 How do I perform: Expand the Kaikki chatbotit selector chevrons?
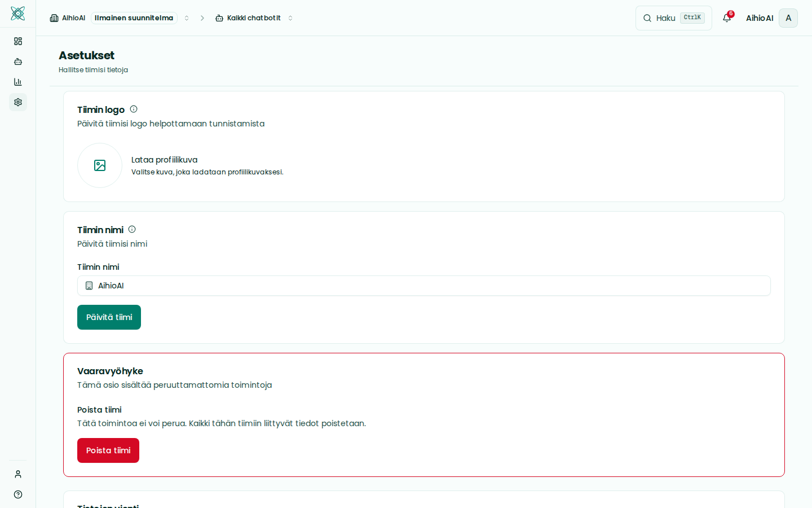(x=290, y=18)
